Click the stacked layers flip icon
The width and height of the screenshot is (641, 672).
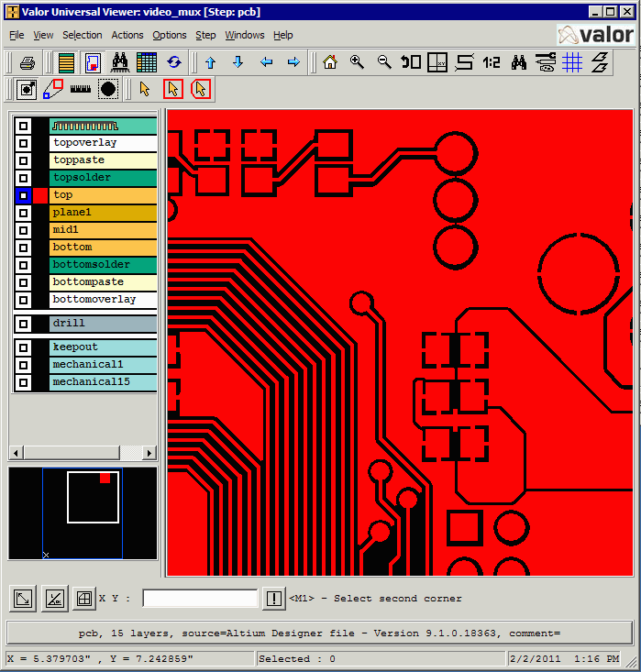pyautogui.click(x=600, y=63)
